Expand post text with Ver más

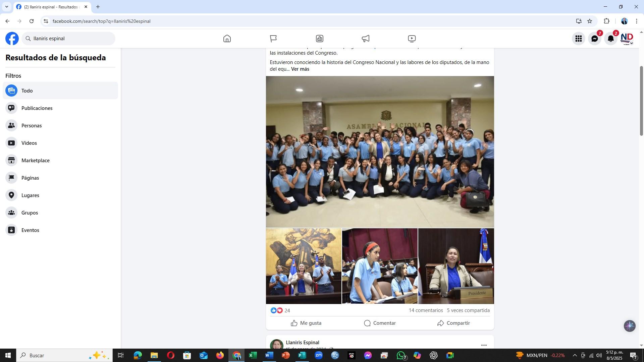click(300, 69)
